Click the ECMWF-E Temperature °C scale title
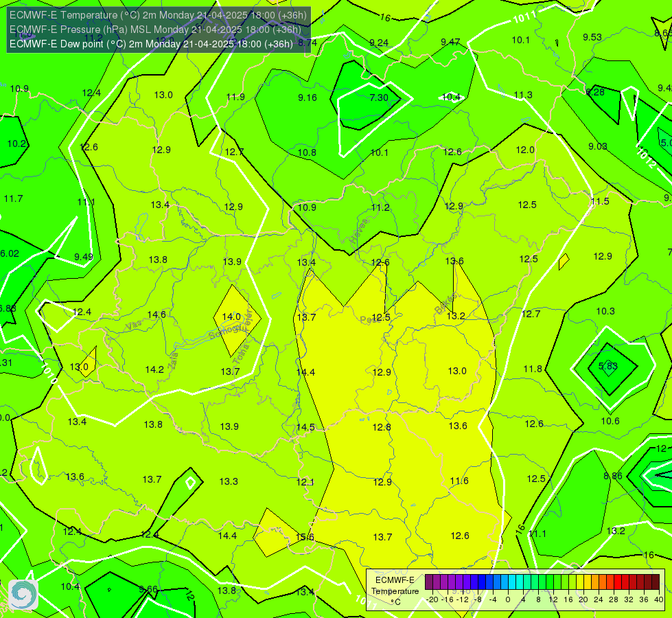This screenshot has height=618, width=672. pyautogui.click(x=395, y=591)
